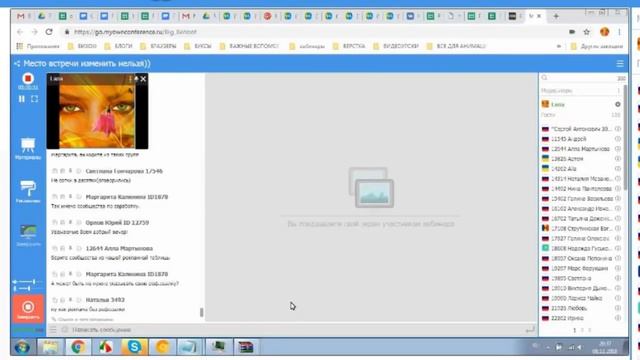
Task: Open info icon for participant 21725 Любовь
Action: point(618,308)
